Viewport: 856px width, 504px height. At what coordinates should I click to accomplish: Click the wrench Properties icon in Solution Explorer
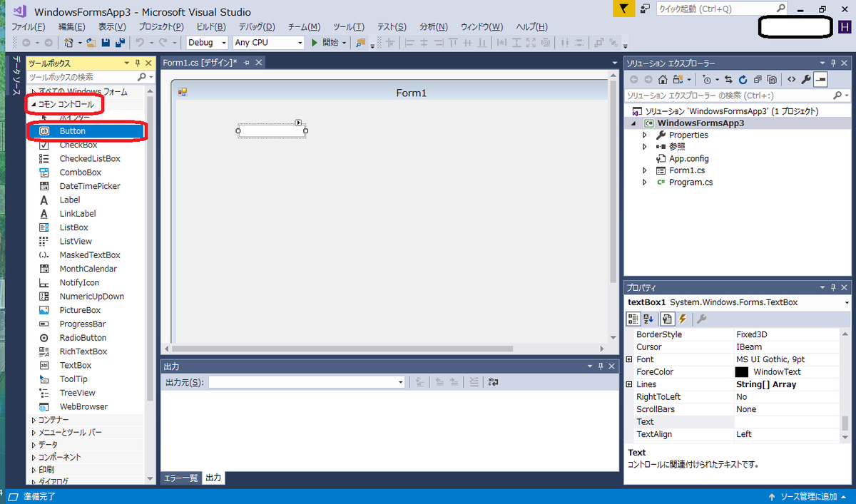pos(807,80)
